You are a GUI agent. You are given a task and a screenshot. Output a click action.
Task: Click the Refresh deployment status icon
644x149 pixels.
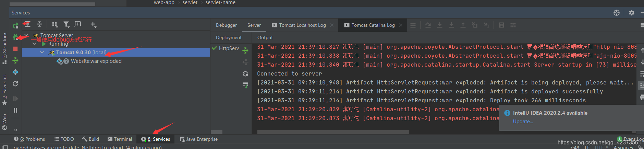(245, 74)
